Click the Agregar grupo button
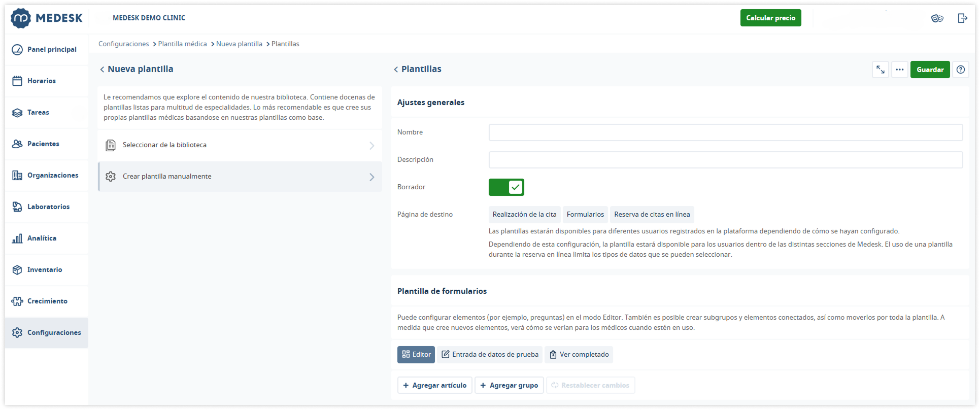This screenshot has height=410, width=980. tap(510, 385)
